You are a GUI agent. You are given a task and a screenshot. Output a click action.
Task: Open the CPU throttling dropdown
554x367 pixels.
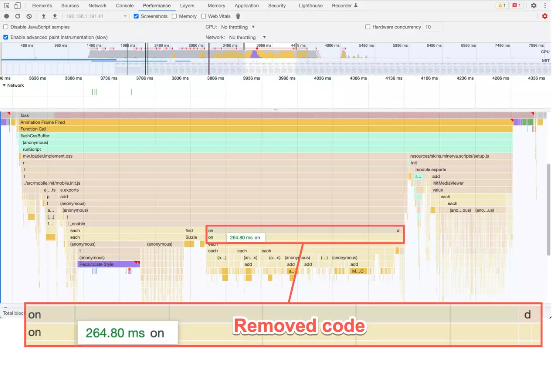(x=237, y=27)
